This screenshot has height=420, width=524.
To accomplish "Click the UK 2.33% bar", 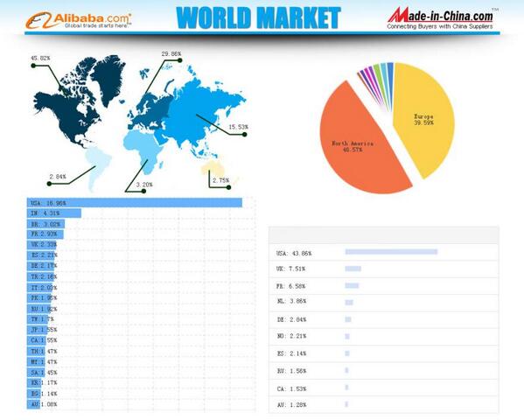I will point(42,244).
